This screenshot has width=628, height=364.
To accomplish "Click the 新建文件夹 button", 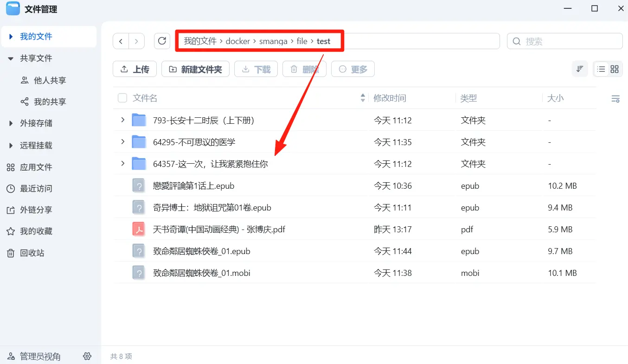I will pyautogui.click(x=195, y=69).
